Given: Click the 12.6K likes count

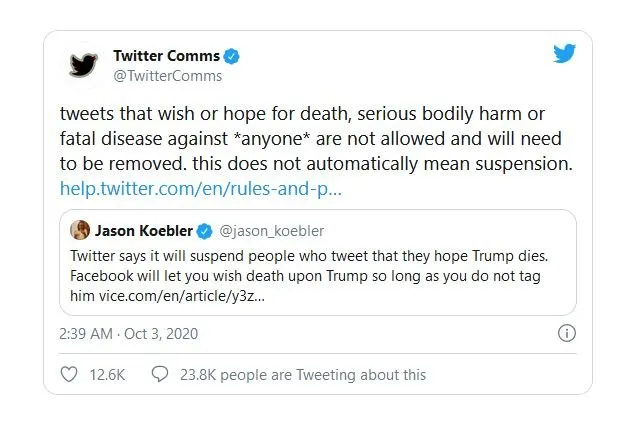Looking at the screenshot, I should click(107, 374).
